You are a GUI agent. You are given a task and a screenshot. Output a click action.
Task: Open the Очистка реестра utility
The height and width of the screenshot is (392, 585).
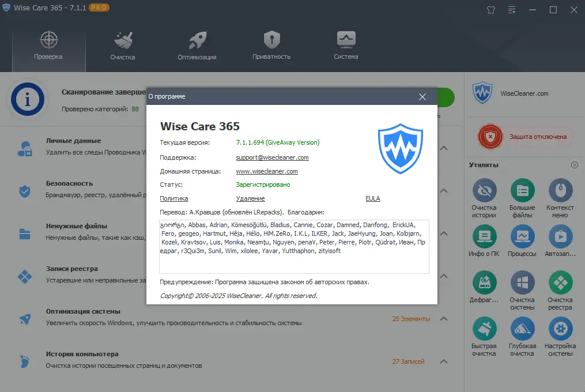coord(560,291)
